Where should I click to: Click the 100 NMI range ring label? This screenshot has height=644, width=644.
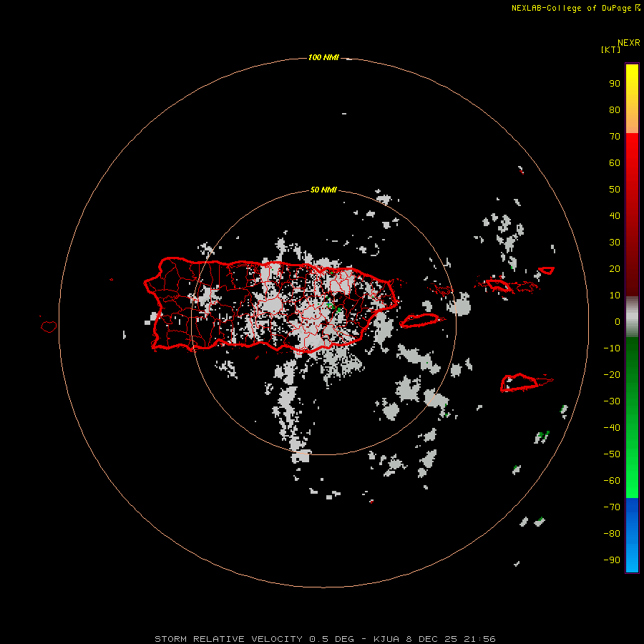point(323,57)
